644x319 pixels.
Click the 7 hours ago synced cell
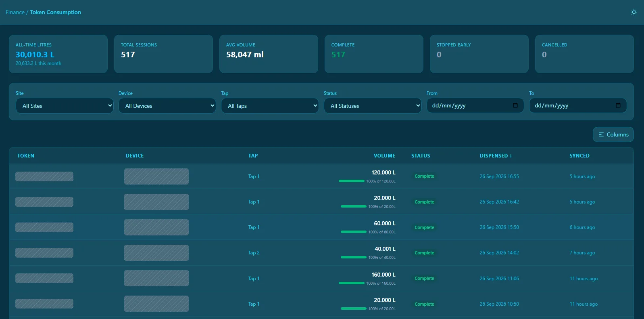[582, 253]
